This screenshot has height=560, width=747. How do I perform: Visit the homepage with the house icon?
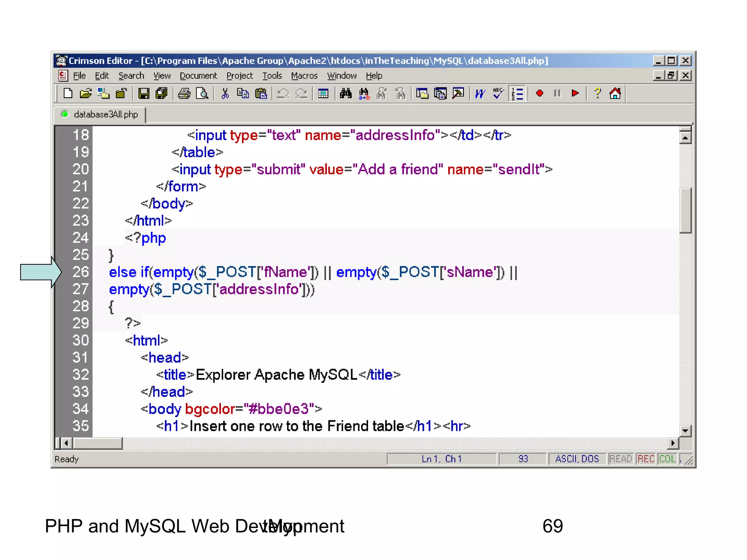click(615, 94)
